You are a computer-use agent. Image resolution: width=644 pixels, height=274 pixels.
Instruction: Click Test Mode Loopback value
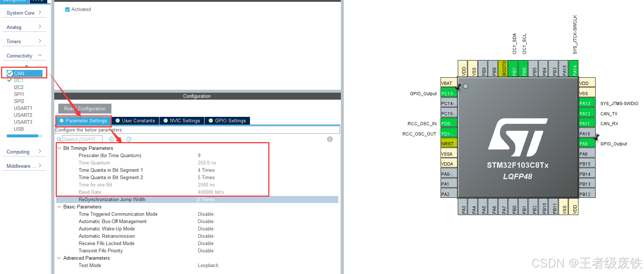pos(208,265)
